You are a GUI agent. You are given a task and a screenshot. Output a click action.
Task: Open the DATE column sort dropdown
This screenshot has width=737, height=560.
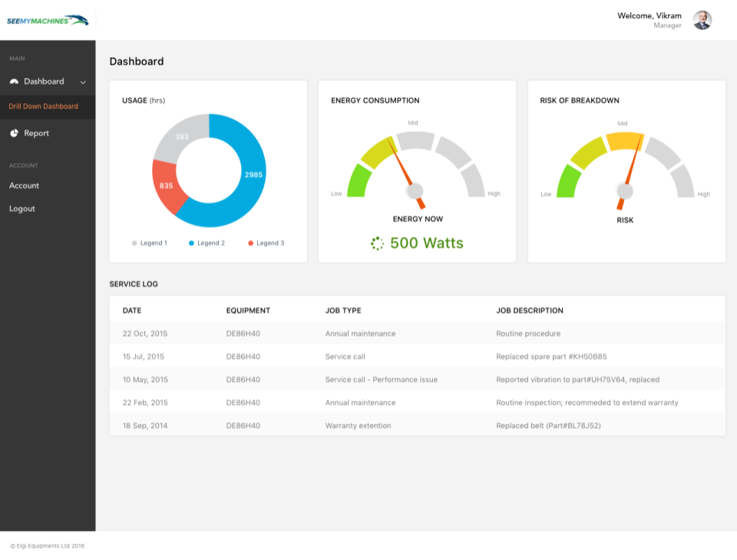coord(131,310)
